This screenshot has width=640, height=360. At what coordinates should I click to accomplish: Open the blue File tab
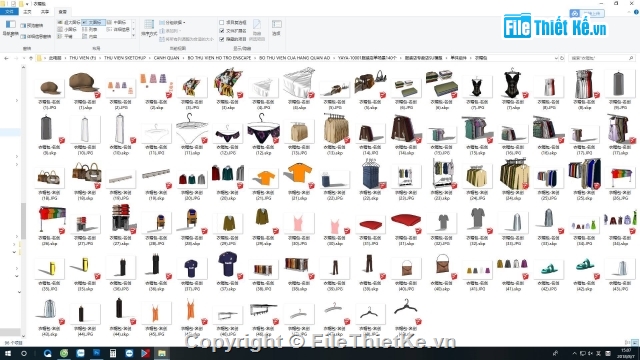(9, 12)
